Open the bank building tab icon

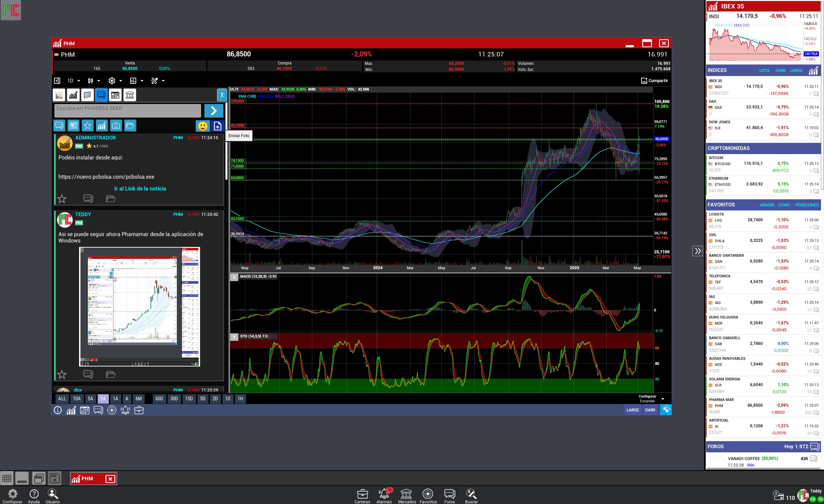129,95
